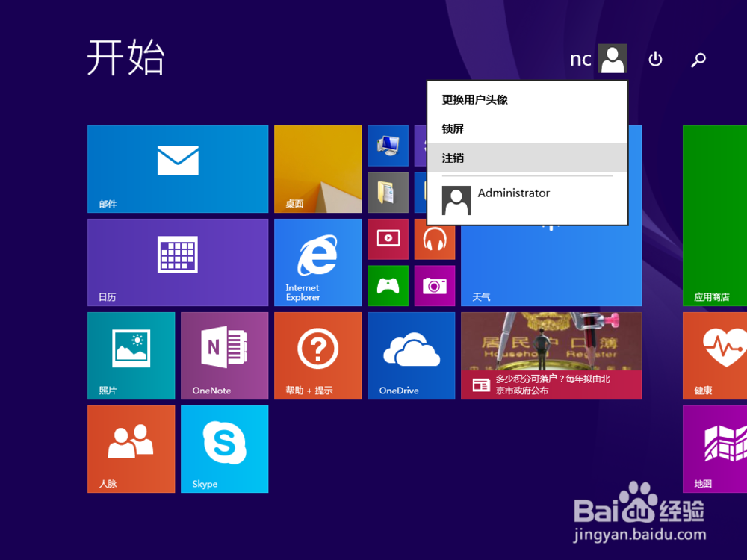Launch the Calendar tile
This screenshot has width=747, height=560.
pos(178,262)
